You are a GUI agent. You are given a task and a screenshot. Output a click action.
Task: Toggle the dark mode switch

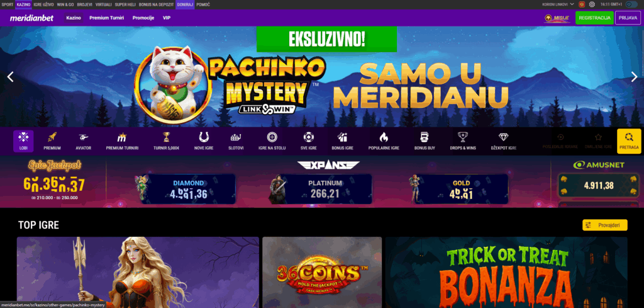click(631, 4)
